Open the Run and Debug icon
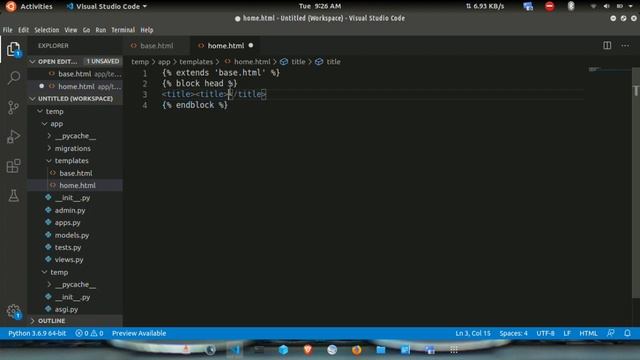640x360 pixels. (x=13, y=137)
